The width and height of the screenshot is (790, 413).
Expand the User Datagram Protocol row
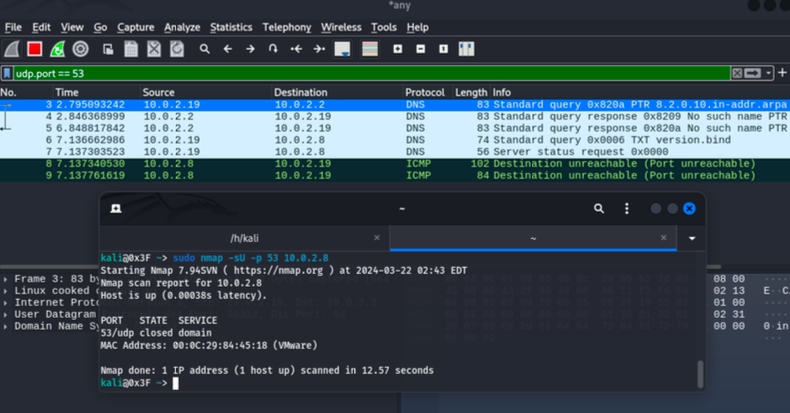(6, 315)
